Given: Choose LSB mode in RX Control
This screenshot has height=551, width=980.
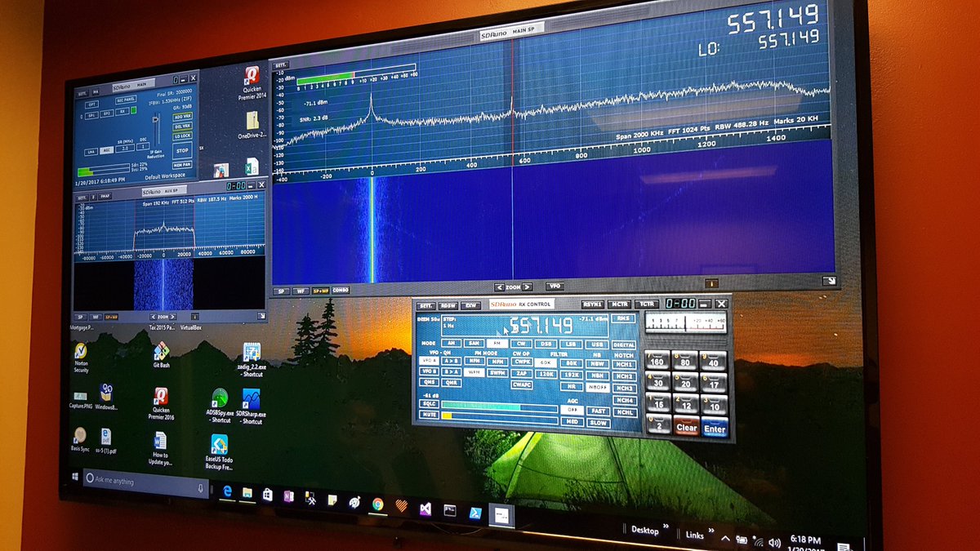Looking at the screenshot, I should tap(571, 344).
